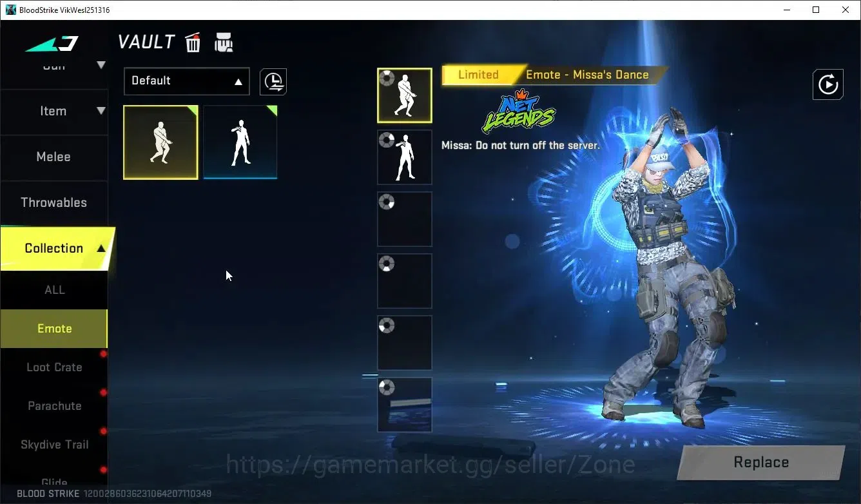Image resolution: width=861 pixels, height=504 pixels.
Task: Click the Net Legends logo
Action: tap(518, 110)
